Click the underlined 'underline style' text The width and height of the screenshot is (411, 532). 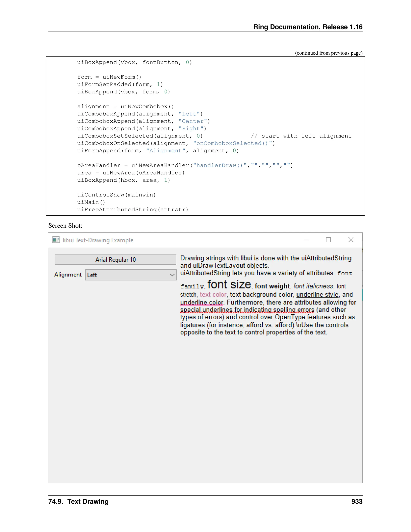point(317,295)
